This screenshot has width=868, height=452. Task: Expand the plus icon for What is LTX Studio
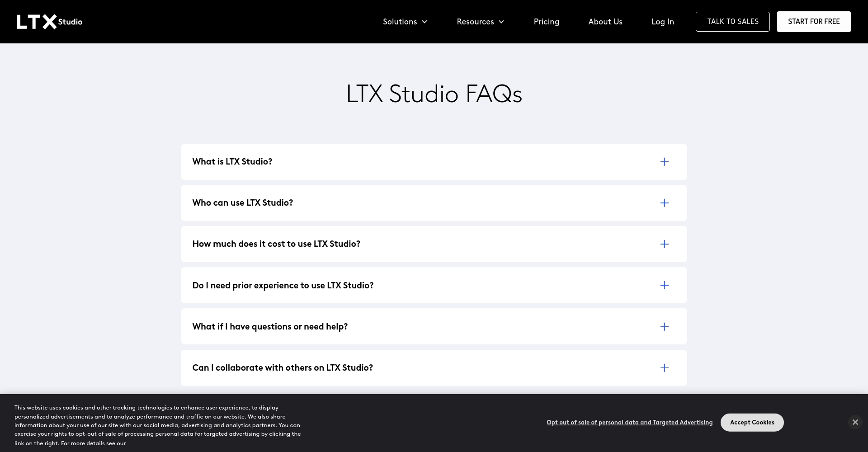(x=664, y=162)
